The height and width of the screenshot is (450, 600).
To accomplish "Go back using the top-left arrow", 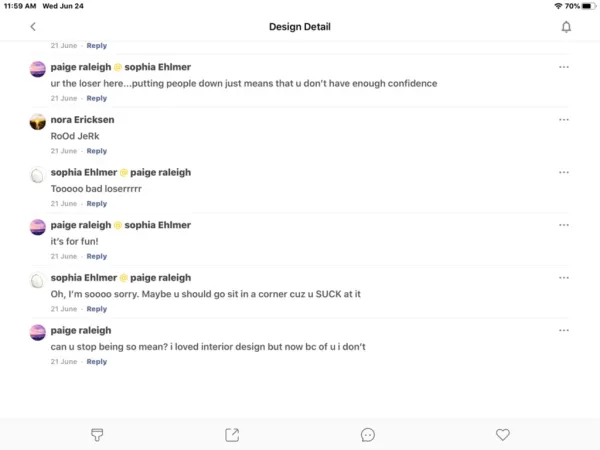I will click(32, 27).
